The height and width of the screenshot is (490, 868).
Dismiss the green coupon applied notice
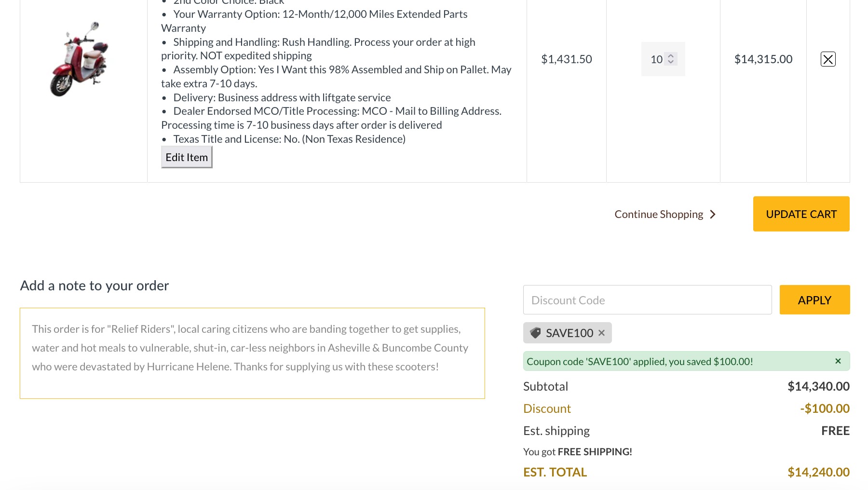click(x=838, y=361)
